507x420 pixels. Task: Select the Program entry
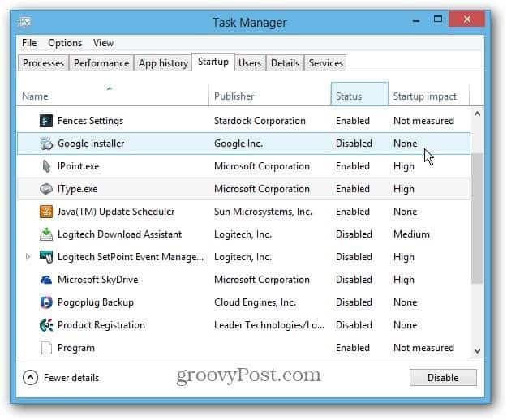76,348
